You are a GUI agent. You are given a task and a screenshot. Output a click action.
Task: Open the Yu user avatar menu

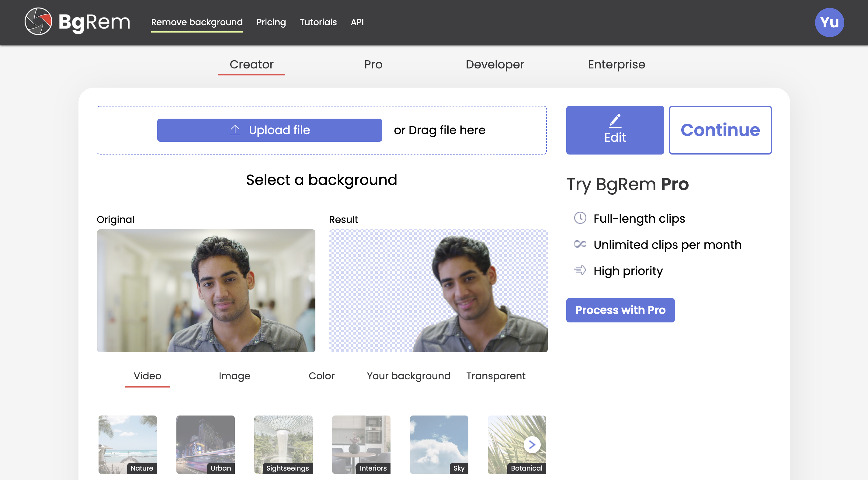click(829, 22)
